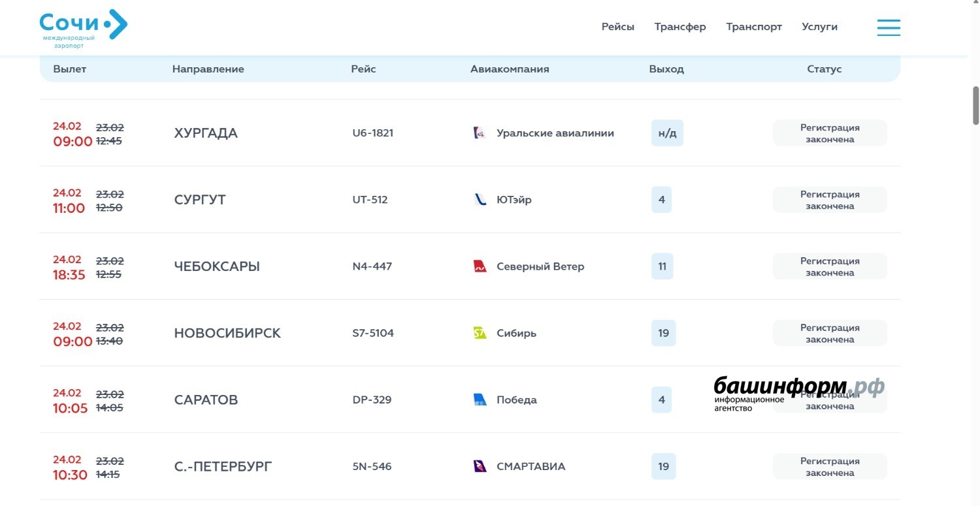980x506 pixels.
Task: Open the Рейсы menu item
Action: tap(617, 27)
